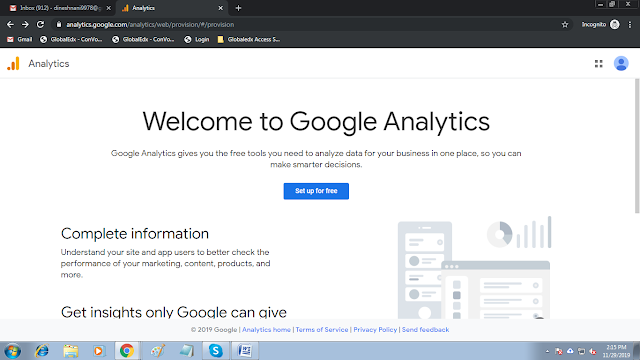Click the Google Analytics logo icon
640x360 pixels.
coord(13,64)
